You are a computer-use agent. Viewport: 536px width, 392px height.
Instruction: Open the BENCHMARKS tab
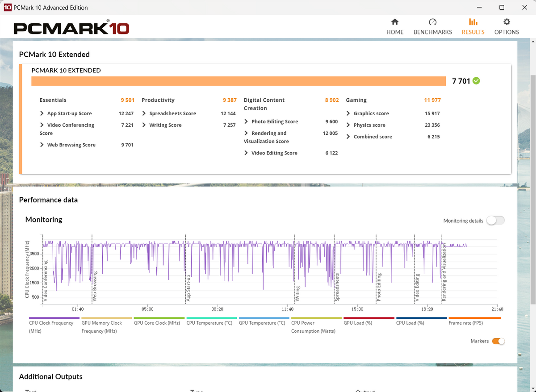432,27
